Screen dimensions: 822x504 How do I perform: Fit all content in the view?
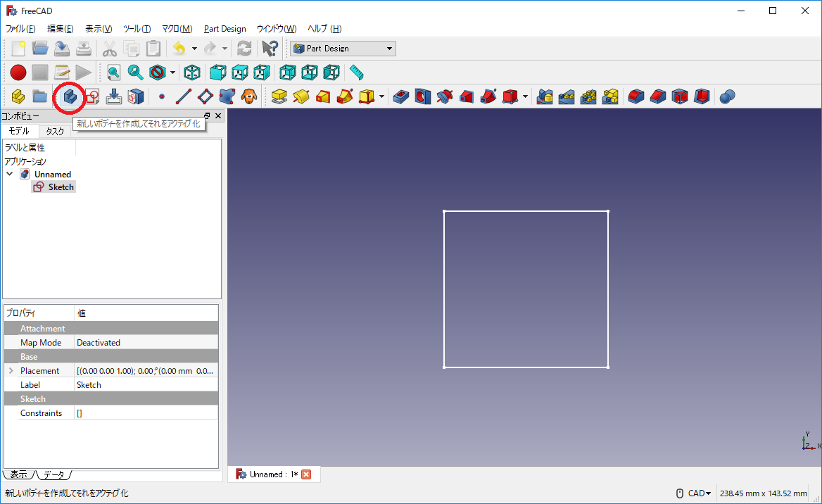[114, 73]
